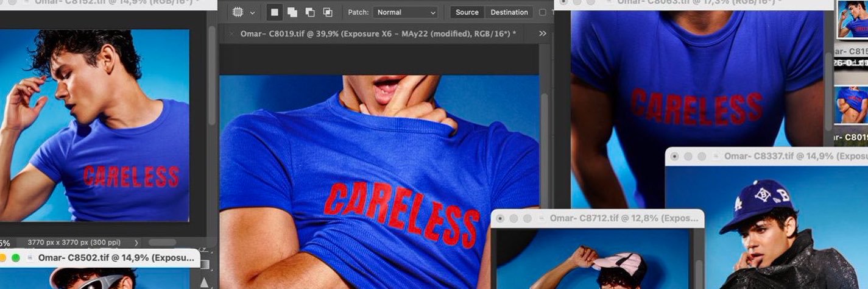Screen dimensions: 868x289
Task: Toggle the checkbox after Destination button
Action: [x=543, y=12]
